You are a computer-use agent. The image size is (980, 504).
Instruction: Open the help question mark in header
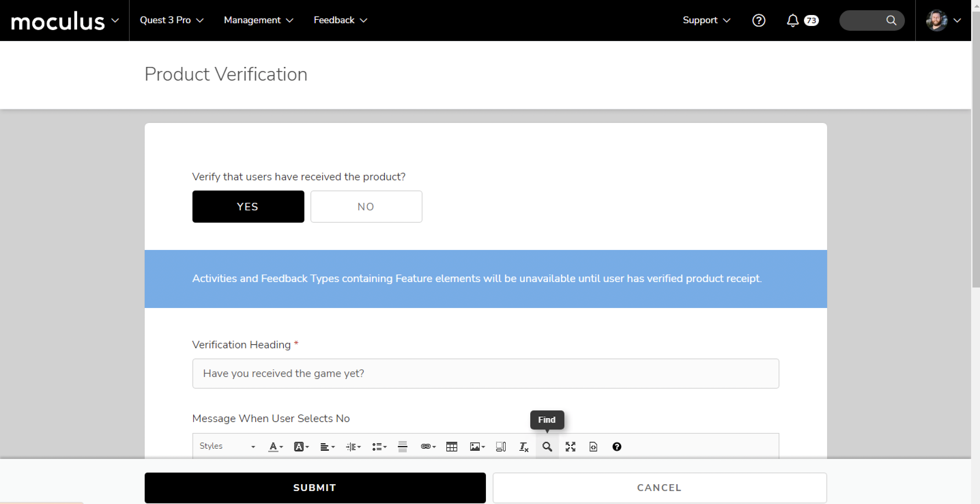pos(759,20)
